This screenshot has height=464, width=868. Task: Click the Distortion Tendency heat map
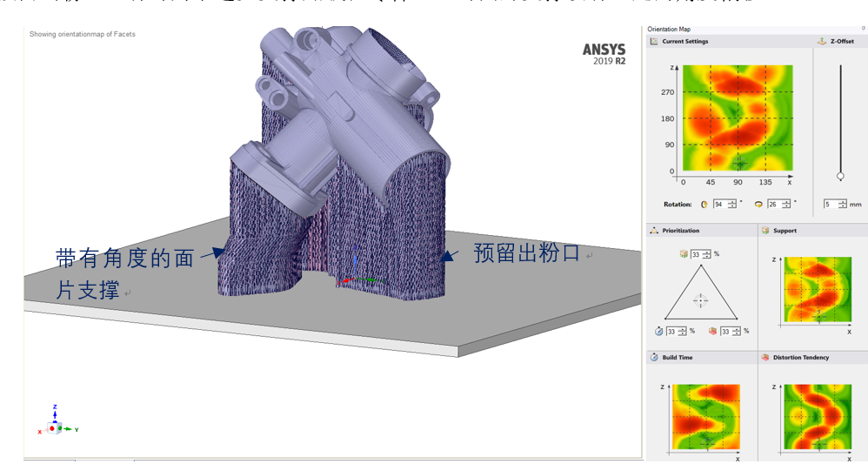818,416
